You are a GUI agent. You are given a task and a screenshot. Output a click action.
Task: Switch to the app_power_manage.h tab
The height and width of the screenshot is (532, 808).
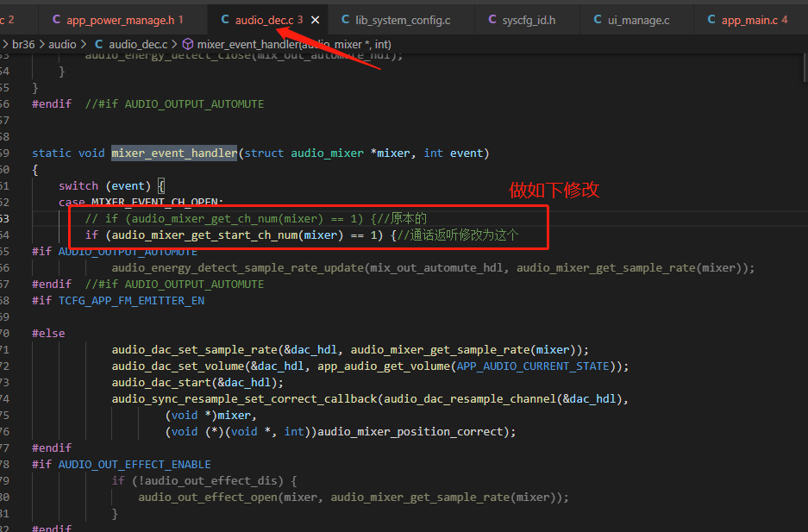pyautogui.click(x=118, y=20)
